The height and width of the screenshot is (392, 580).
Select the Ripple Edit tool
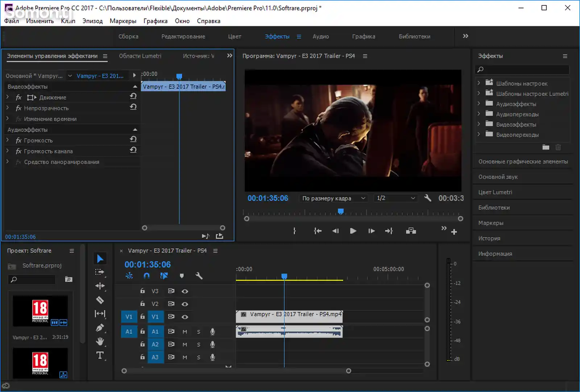click(x=100, y=286)
